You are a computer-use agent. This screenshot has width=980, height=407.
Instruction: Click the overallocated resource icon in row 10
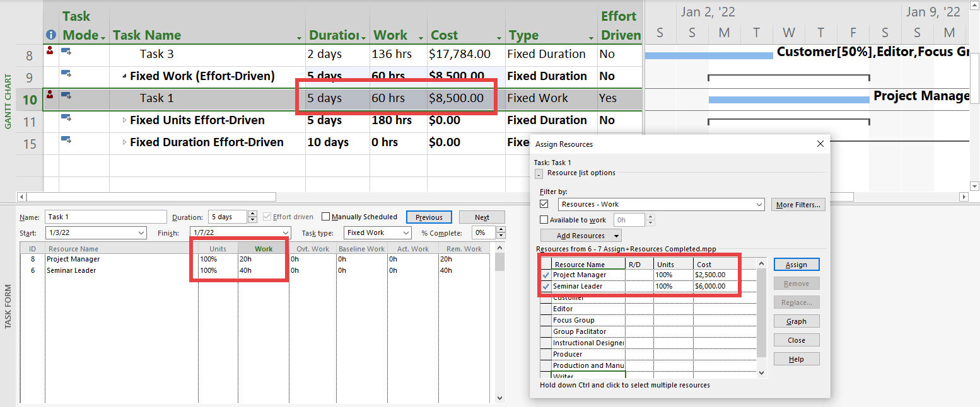pyautogui.click(x=50, y=95)
